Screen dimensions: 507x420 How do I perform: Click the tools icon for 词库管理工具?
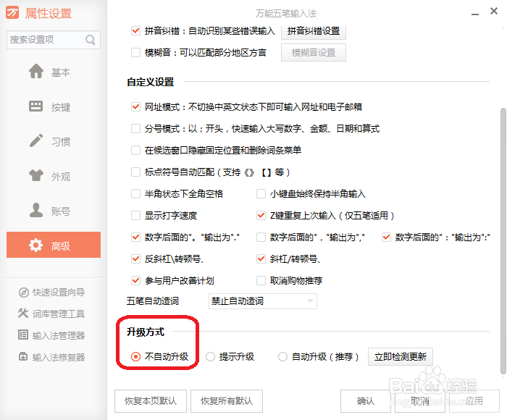23,313
